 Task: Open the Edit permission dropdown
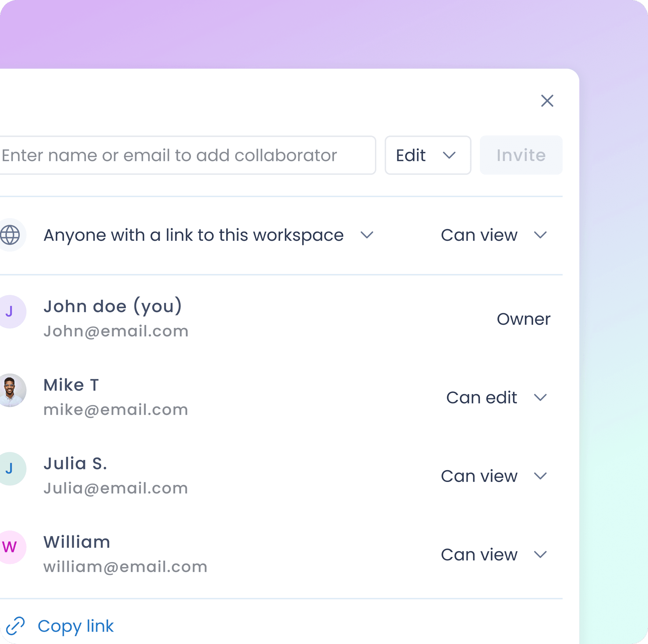(428, 155)
